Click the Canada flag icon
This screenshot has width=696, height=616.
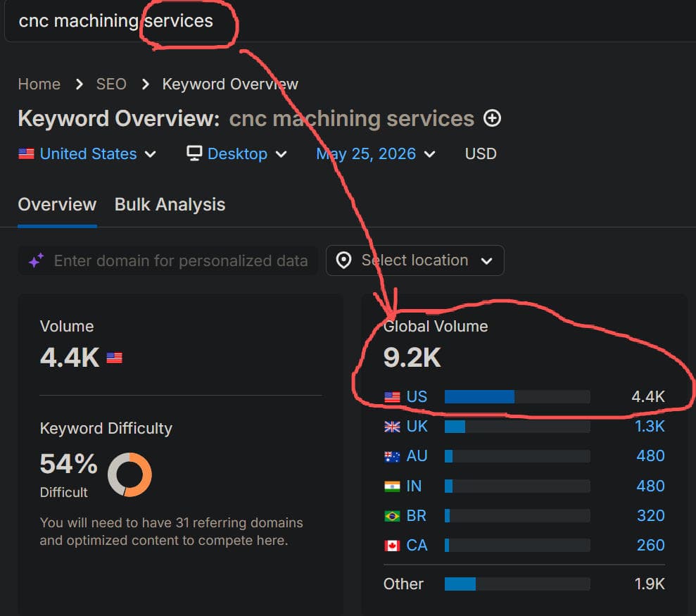coord(392,546)
